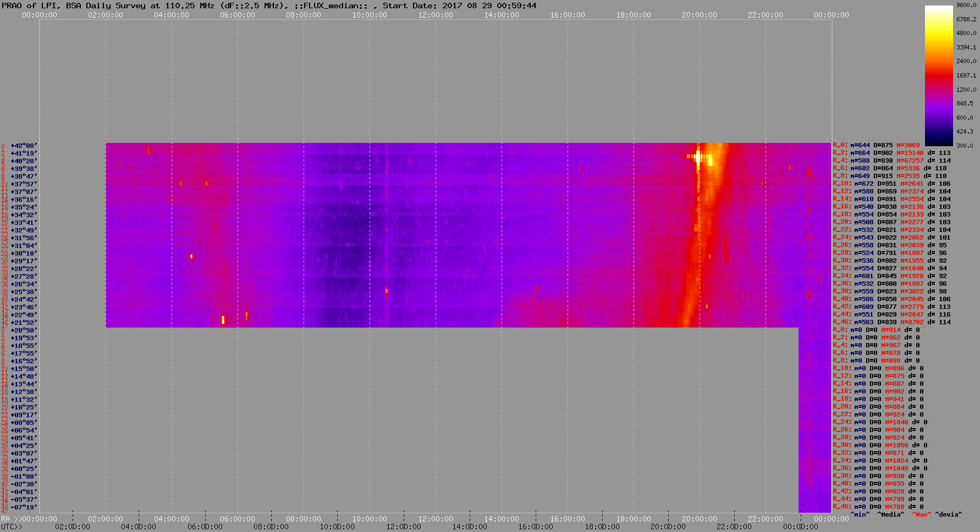Click the +21°52' declination label
The height and width of the screenshot is (532, 980).
tap(24, 323)
